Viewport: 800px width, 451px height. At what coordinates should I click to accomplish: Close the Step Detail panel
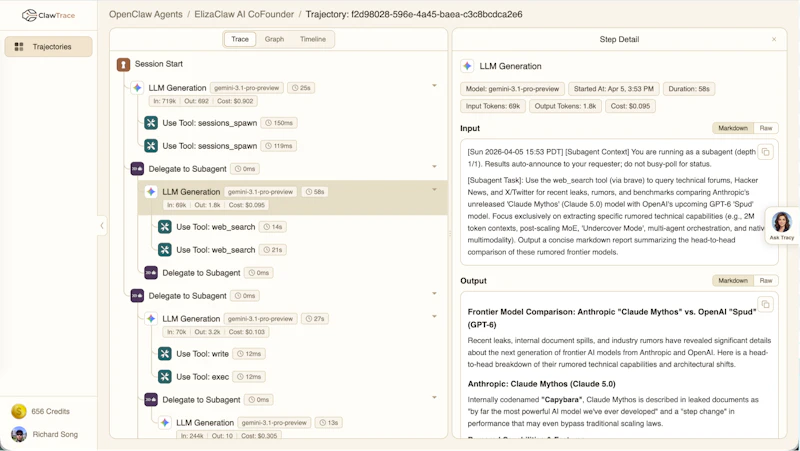pos(774,39)
